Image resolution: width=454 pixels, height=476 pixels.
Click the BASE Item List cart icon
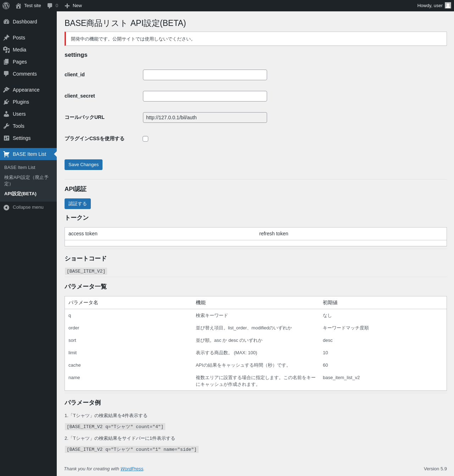(6, 154)
